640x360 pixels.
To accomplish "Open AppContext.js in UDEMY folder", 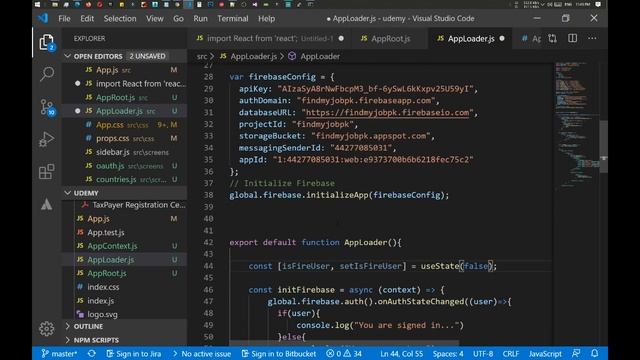I will pyautogui.click(x=125, y=246).
